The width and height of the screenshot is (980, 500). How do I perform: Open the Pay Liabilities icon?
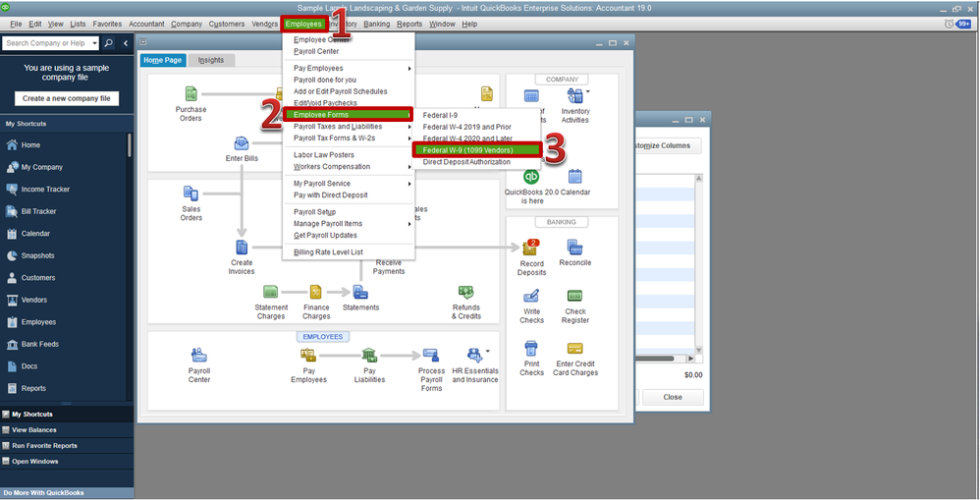click(369, 355)
